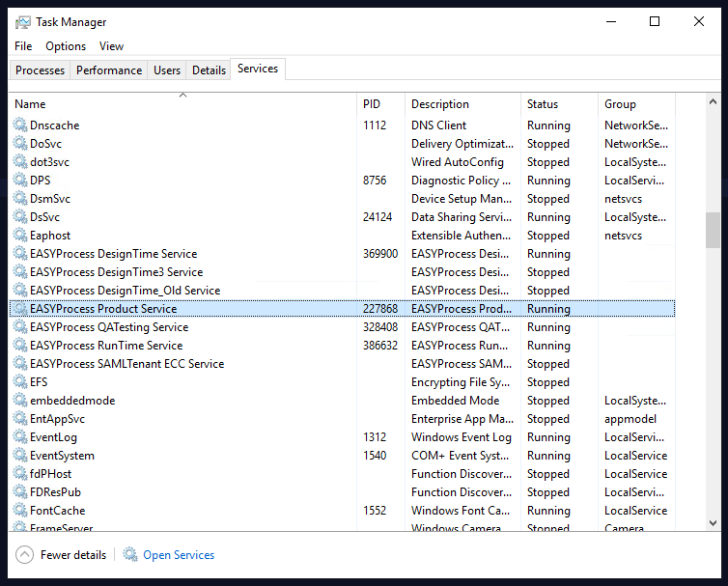Image resolution: width=728 pixels, height=586 pixels.
Task: Click gear icon beside fdPHost service
Action: coord(20,474)
